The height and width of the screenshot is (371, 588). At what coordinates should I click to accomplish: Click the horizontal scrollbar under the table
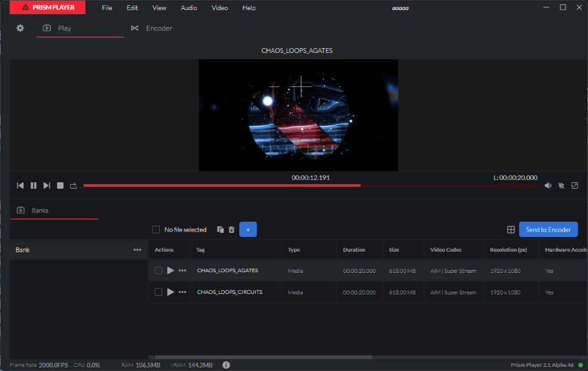(263, 357)
